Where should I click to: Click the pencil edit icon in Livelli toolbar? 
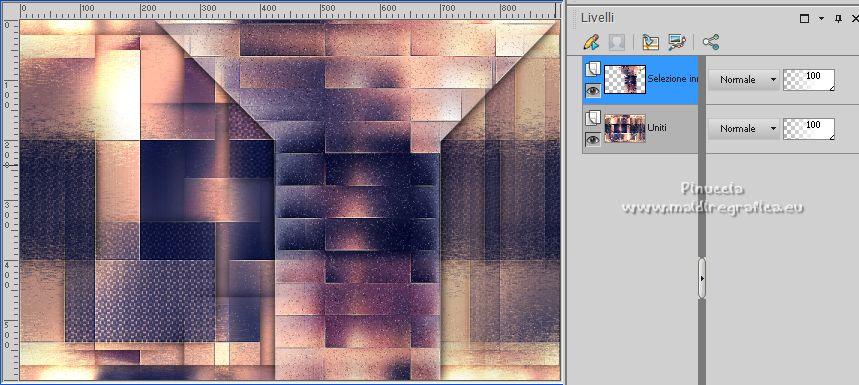click(x=592, y=42)
